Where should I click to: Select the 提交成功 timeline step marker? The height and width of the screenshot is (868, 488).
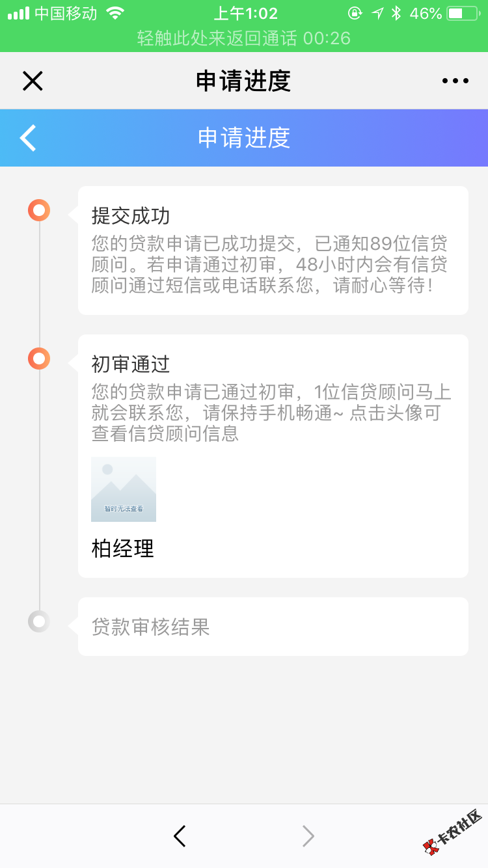39,211
